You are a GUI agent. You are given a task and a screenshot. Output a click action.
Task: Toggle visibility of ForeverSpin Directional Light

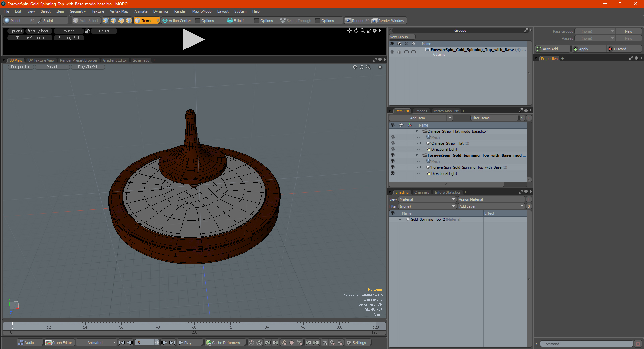point(392,173)
